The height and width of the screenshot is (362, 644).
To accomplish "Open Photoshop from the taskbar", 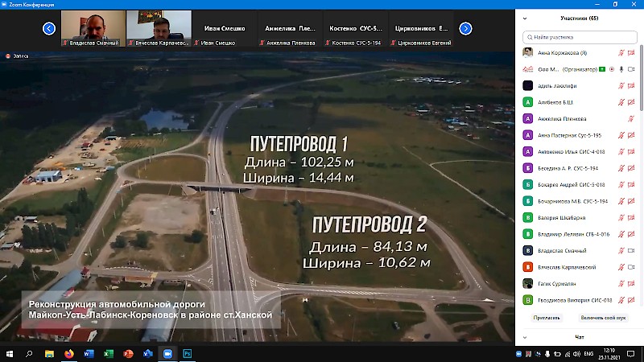I will click(x=188, y=353).
